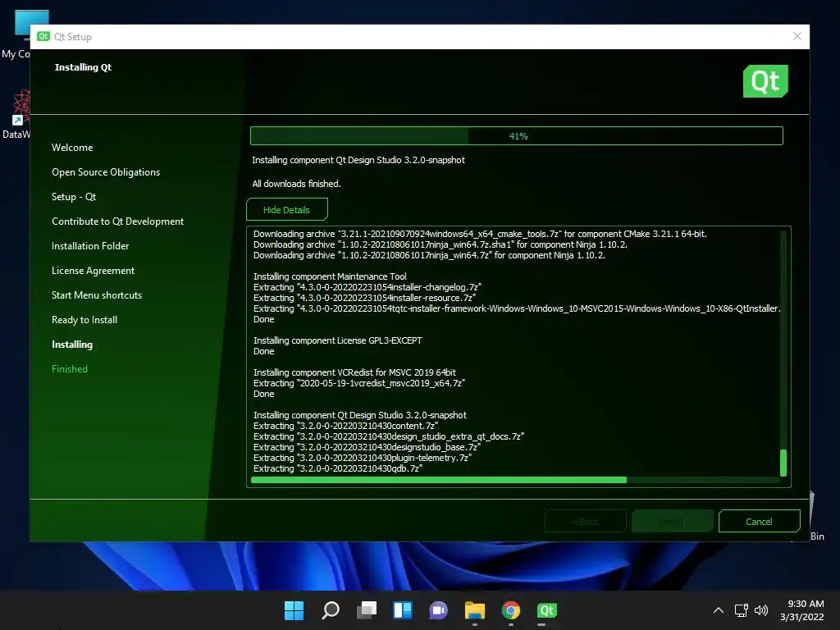
Task: Select the Installing step
Action: [72, 345]
